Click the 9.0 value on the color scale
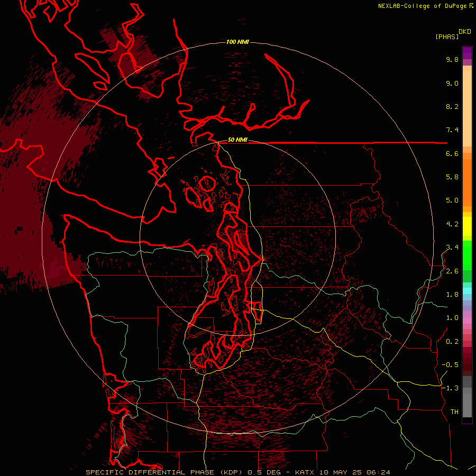Image resolution: width=476 pixels, height=476 pixels. tap(452, 84)
